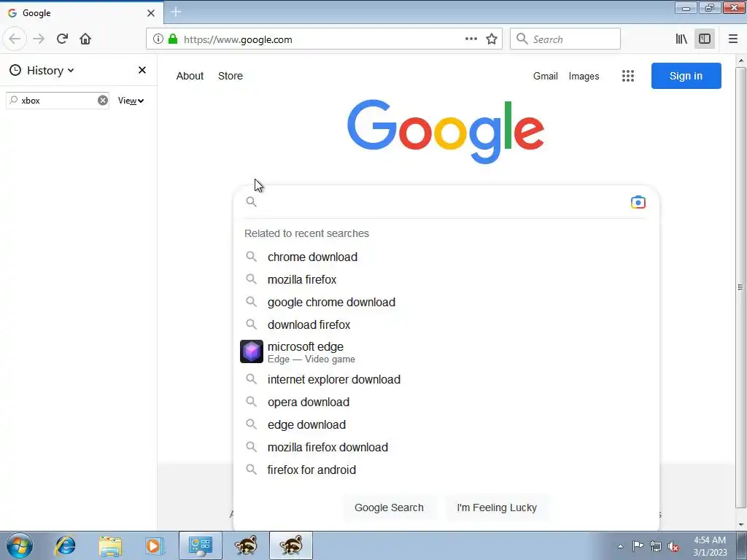Clear the xbox history search text
Viewport: 747px width, 560px height.
point(103,101)
